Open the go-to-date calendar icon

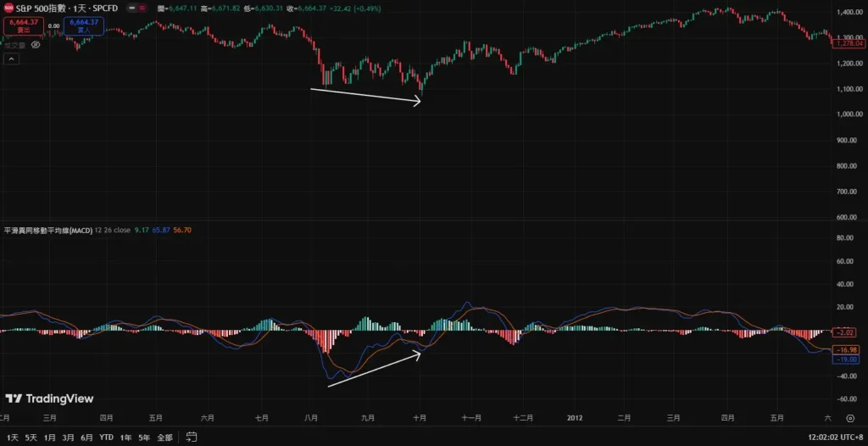click(192, 437)
